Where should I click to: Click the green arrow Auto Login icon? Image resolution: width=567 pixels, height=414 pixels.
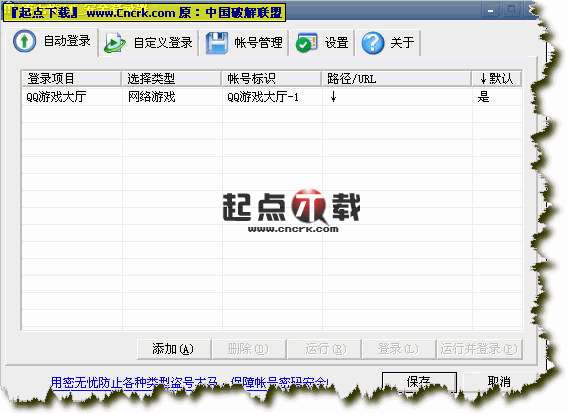point(25,41)
